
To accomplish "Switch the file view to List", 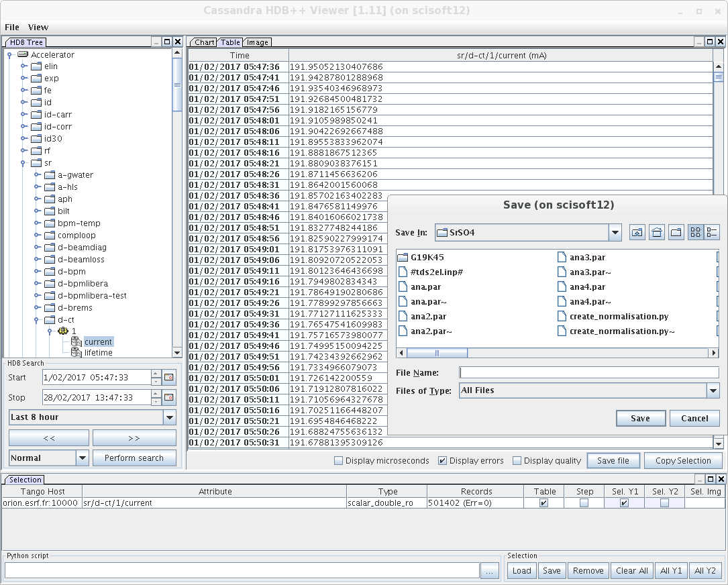I will point(695,233).
